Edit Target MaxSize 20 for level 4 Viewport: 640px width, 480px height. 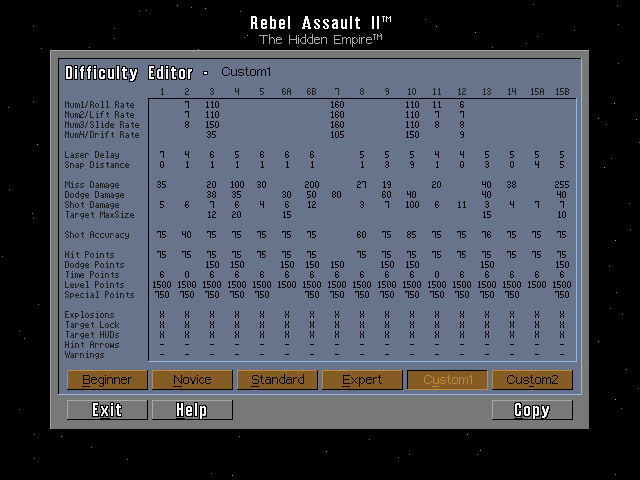tap(237, 215)
